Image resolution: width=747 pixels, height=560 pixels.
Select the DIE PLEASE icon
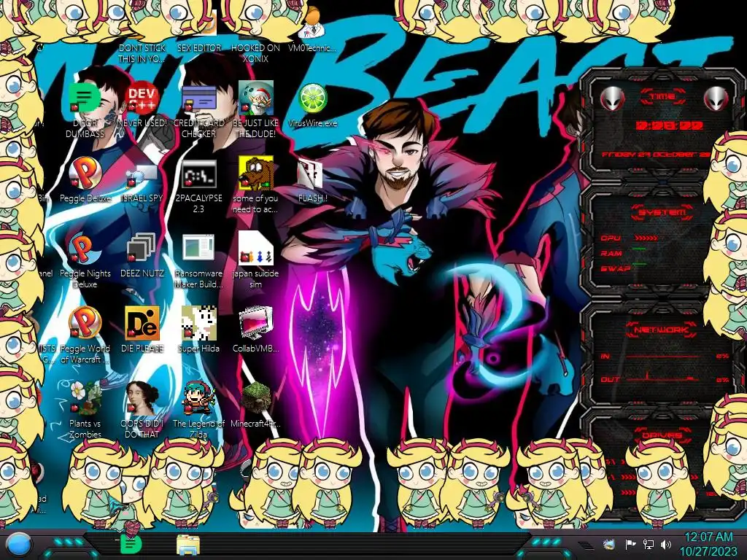coord(142,323)
